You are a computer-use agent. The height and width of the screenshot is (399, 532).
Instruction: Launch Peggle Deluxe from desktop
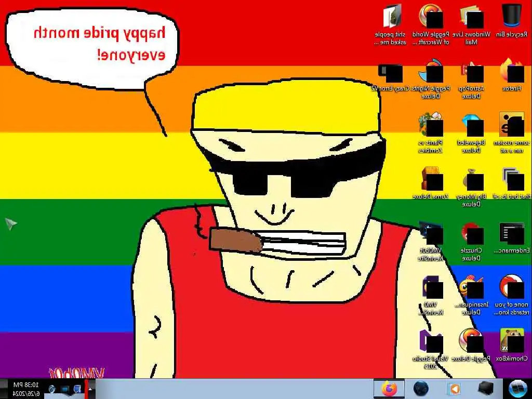coord(471,345)
